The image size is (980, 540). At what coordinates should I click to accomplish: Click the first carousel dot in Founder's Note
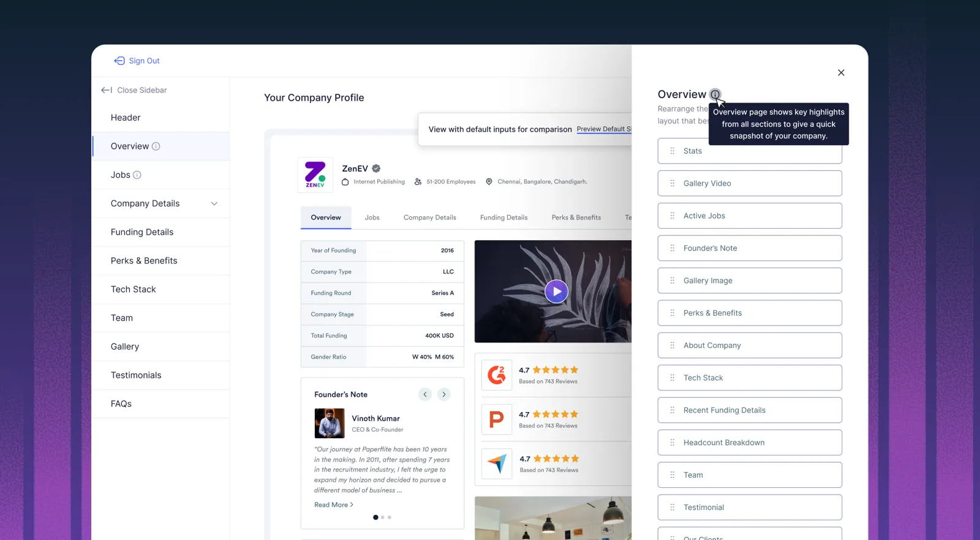point(375,517)
